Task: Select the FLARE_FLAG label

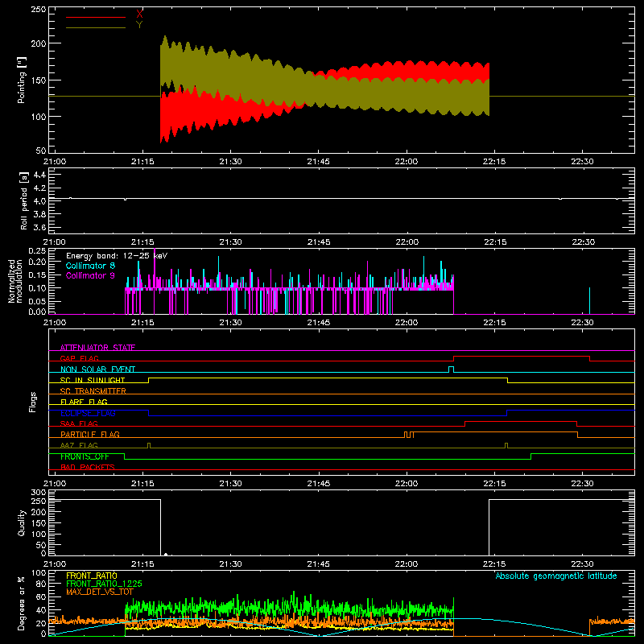Action: pyautogui.click(x=84, y=402)
